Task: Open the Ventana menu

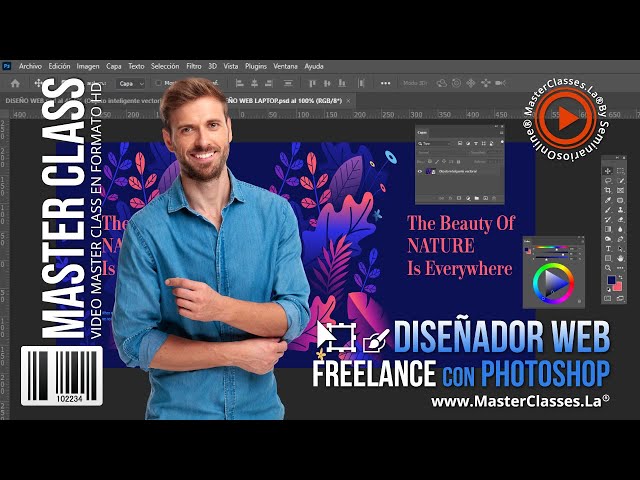Action: (285, 66)
